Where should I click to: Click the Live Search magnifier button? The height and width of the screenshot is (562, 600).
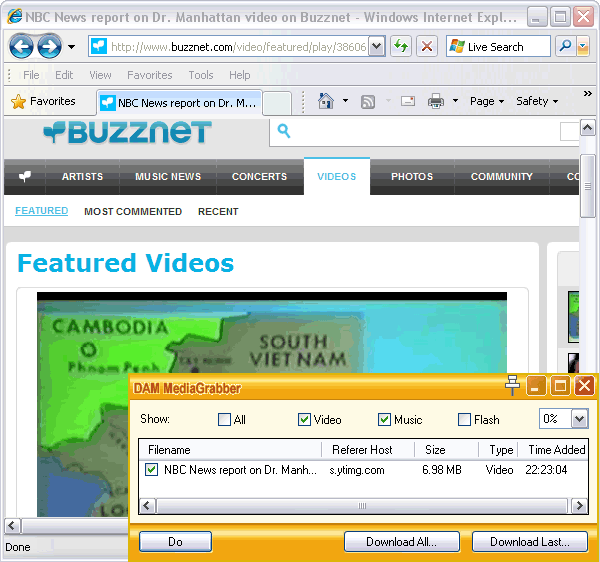(x=565, y=47)
